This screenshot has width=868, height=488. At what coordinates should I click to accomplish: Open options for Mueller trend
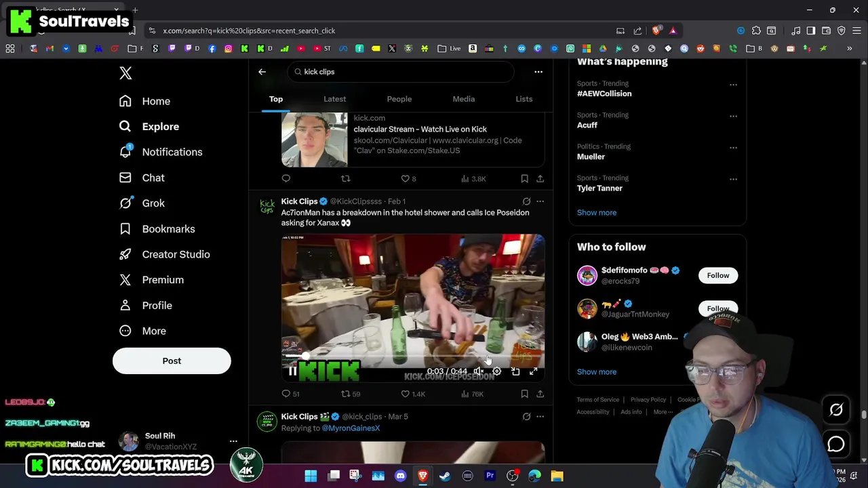coord(733,148)
